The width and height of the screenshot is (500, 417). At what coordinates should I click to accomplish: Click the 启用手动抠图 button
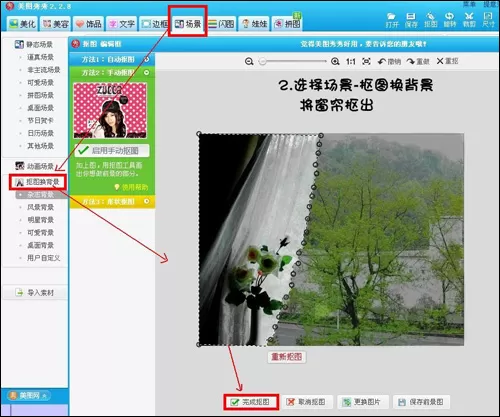click(x=112, y=151)
